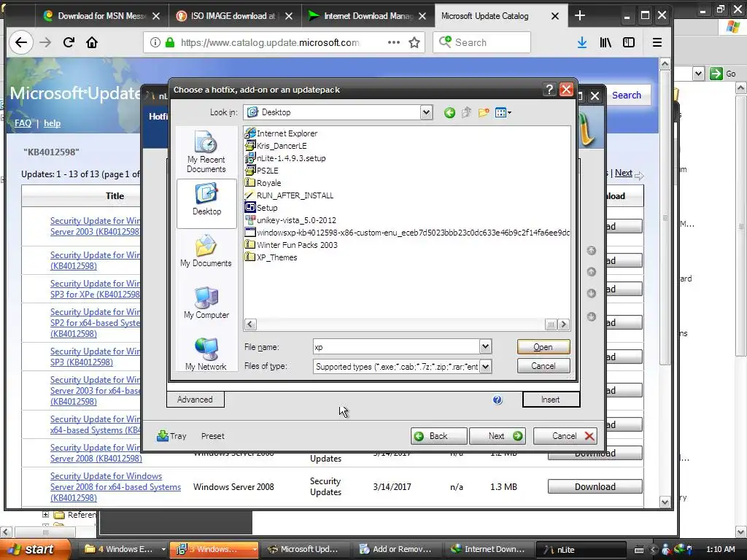747x560 pixels.
Task: Select nLite-1.4.9.3.setup file
Action: [285, 158]
